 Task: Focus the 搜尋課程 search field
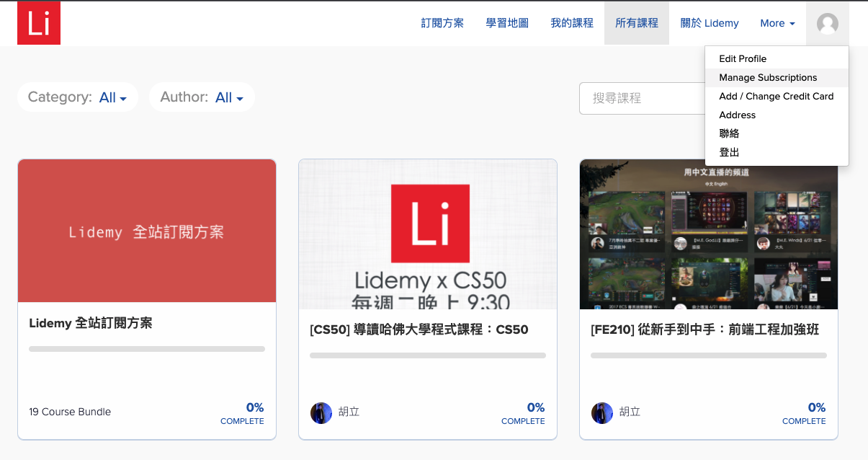pos(643,98)
